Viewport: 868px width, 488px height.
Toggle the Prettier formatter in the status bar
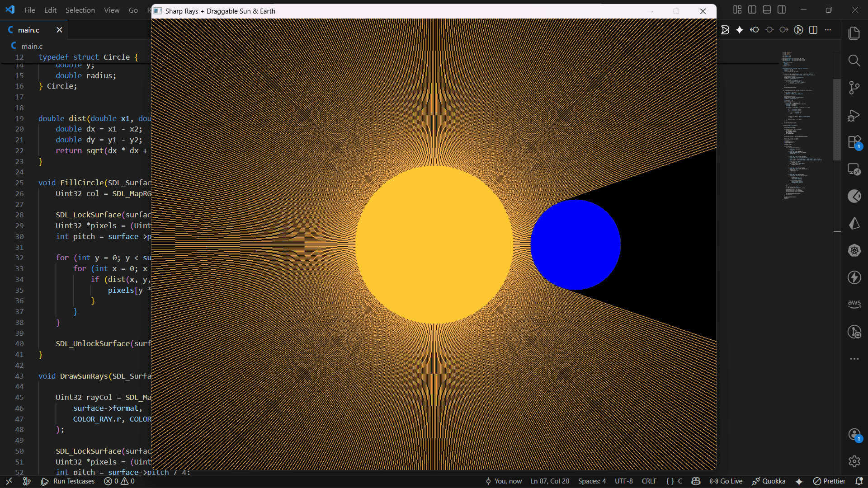point(831,481)
